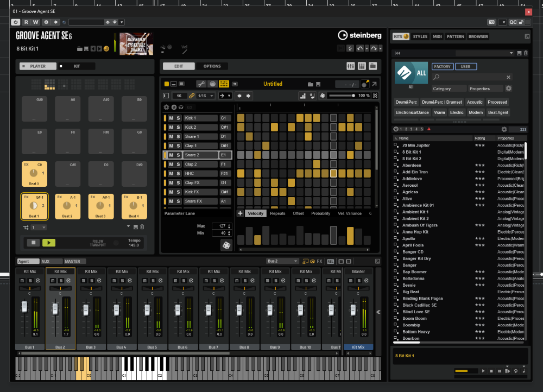The height and width of the screenshot is (392, 543).
Task: Open the Bus 2 output dropdown
Action: pyautogui.click(x=282, y=261)
